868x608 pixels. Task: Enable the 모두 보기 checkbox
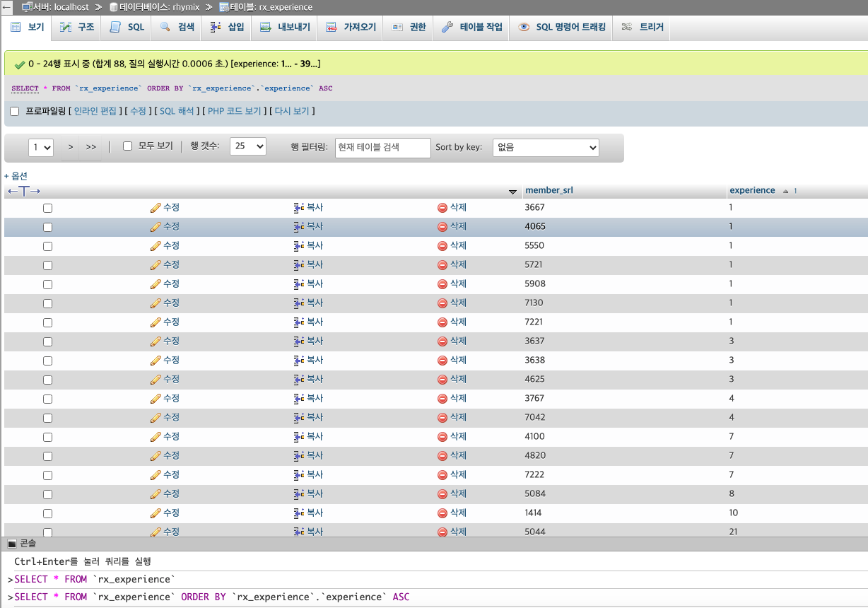(x=128, y=146)
